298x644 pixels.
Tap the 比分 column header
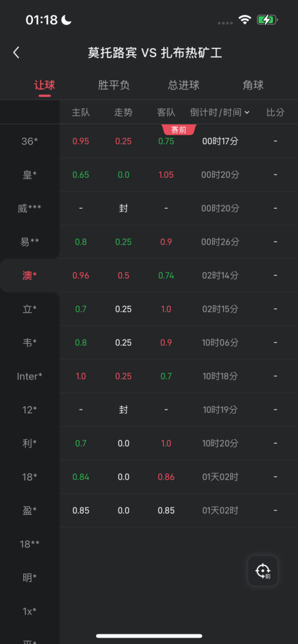pyautogui.click(x=275, y=112)
